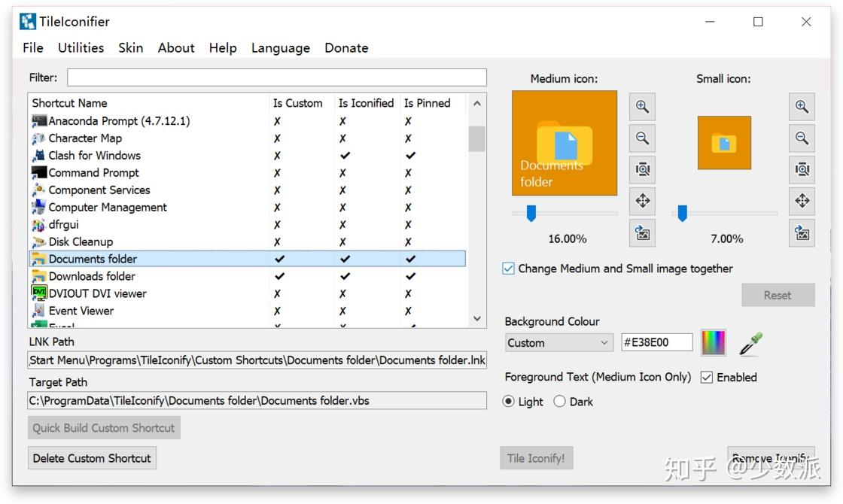Toggle Change Medium and Small image together
843x504 pixels.
[509, 269]
